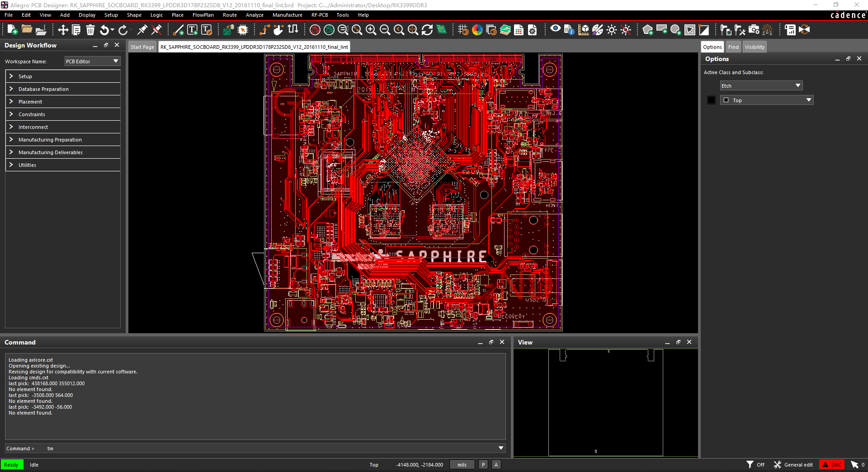
Task: Click the Grid toggle toolbar icon
Action: click(463, 30)
